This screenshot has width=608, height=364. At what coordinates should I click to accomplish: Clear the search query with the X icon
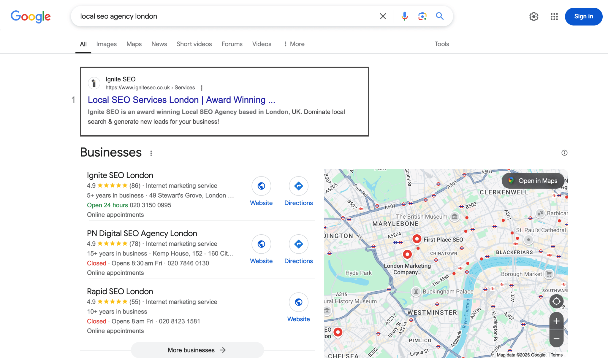(383, 16)
